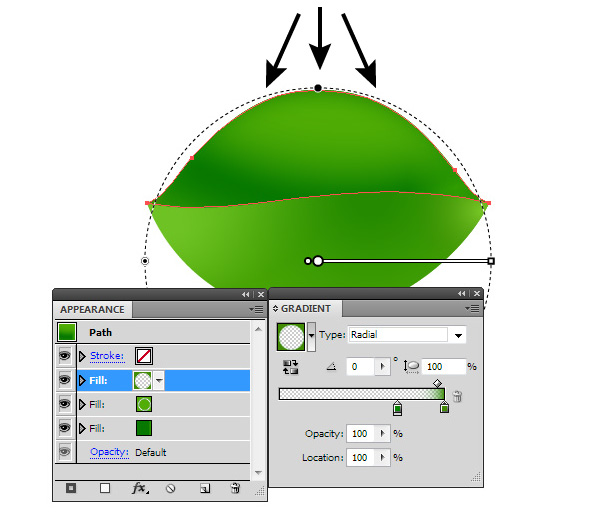Click the gradient angle input field
The image size is (600, 518).
pyautogui.click(x=358, y=367)
